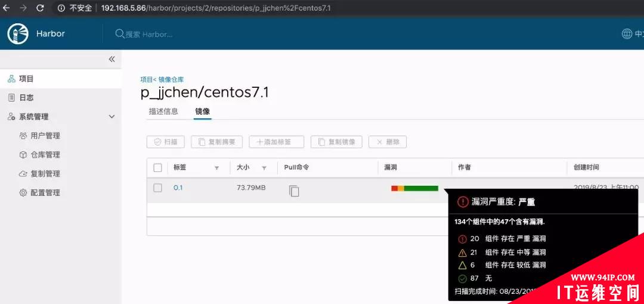
Task: Click the 添加标签 button
Action: (277, 142)
